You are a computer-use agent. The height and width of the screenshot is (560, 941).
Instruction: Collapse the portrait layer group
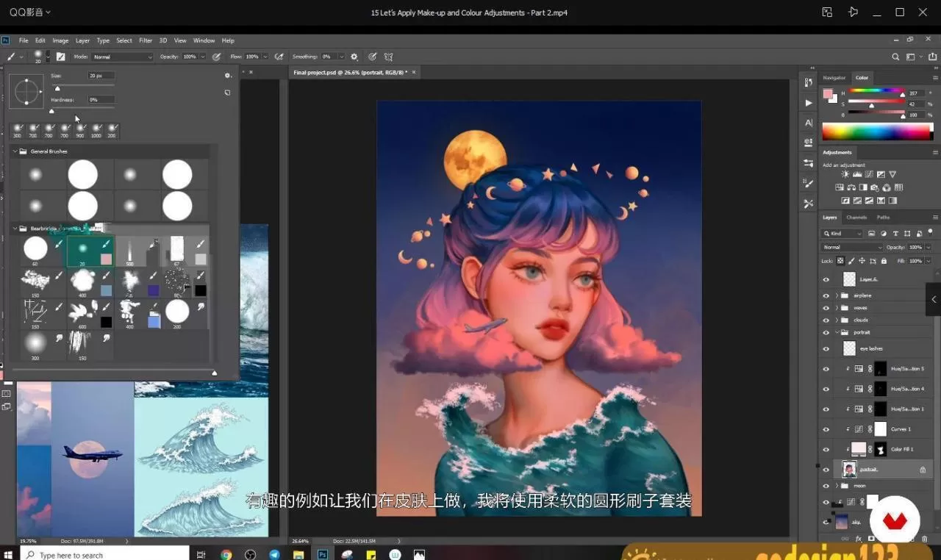[837, 332]
